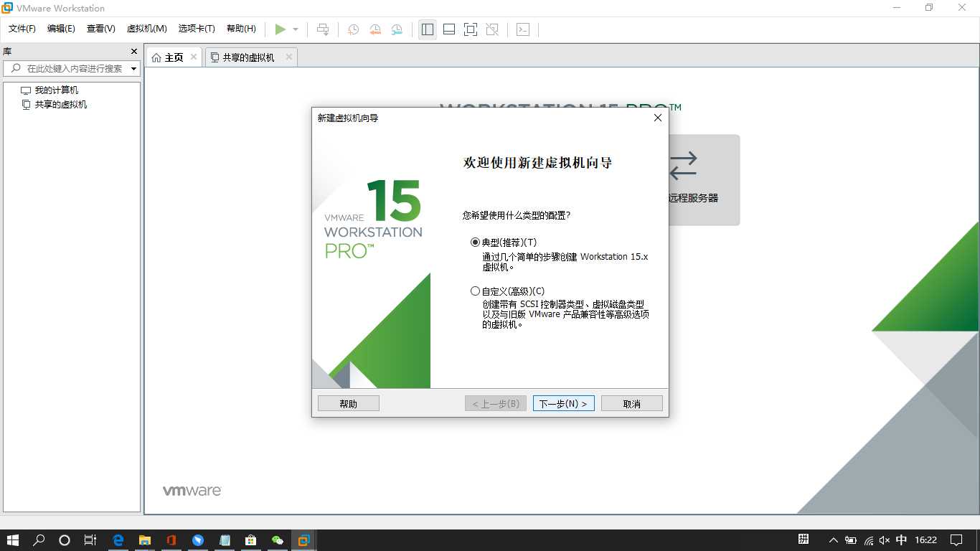Click the revert to snapshot icon
The height and width of the screenshot is (551, 980).
coord(375,29)
